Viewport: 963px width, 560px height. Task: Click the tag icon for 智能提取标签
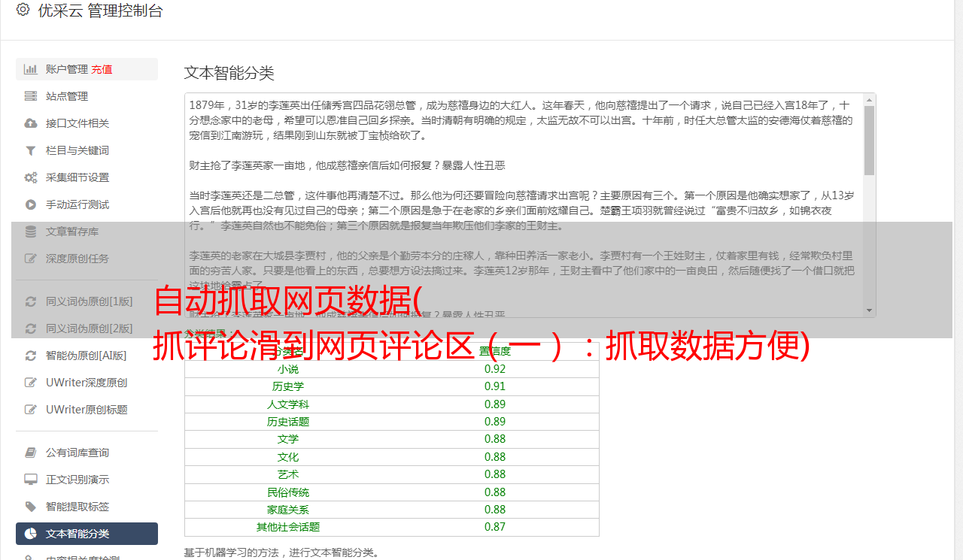pyautogui.click(x=30, y=507)
